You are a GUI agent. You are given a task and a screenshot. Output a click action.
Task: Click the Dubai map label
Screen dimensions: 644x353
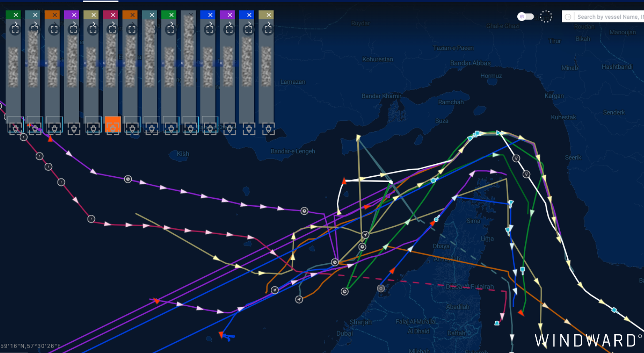click(344, 333)
